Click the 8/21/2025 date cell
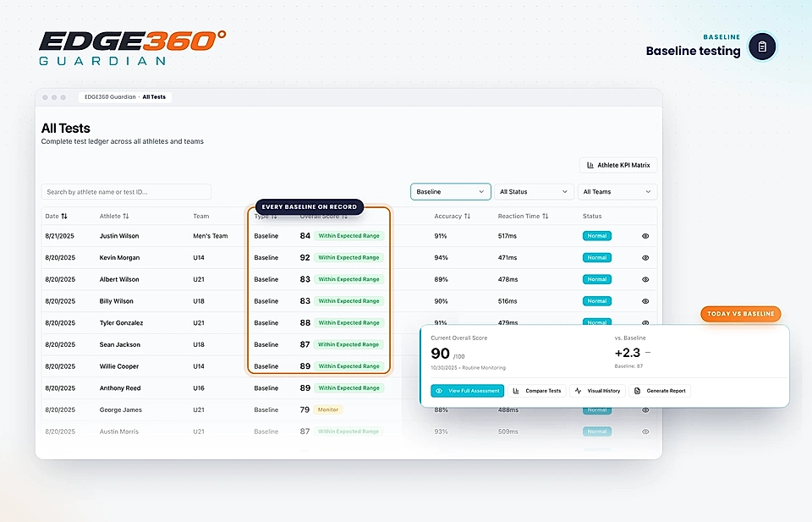Viewport: 812px width, 522px height. pos(59,236)
